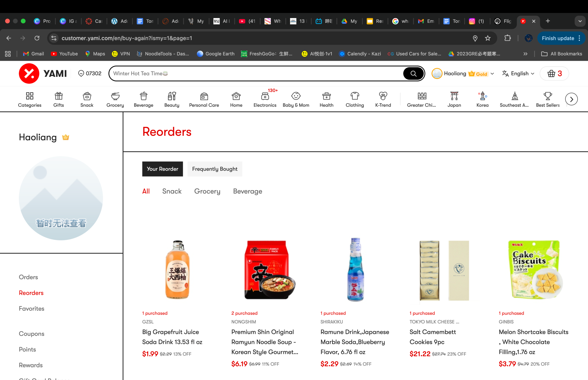Select the Beverage cup icon in navigation
The height and width of the screenshot is (380, 588).
(143, 96)
